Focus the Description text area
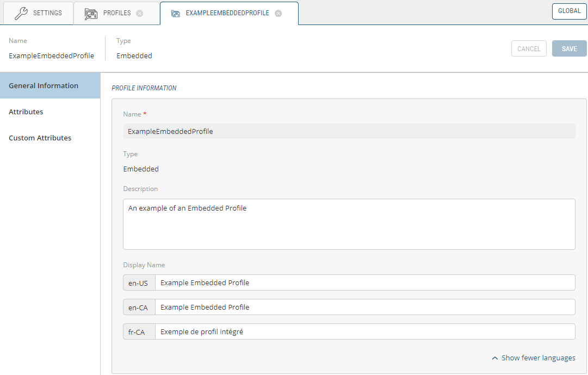The width and height of the screenshot is (588, 375). [349, 224]
